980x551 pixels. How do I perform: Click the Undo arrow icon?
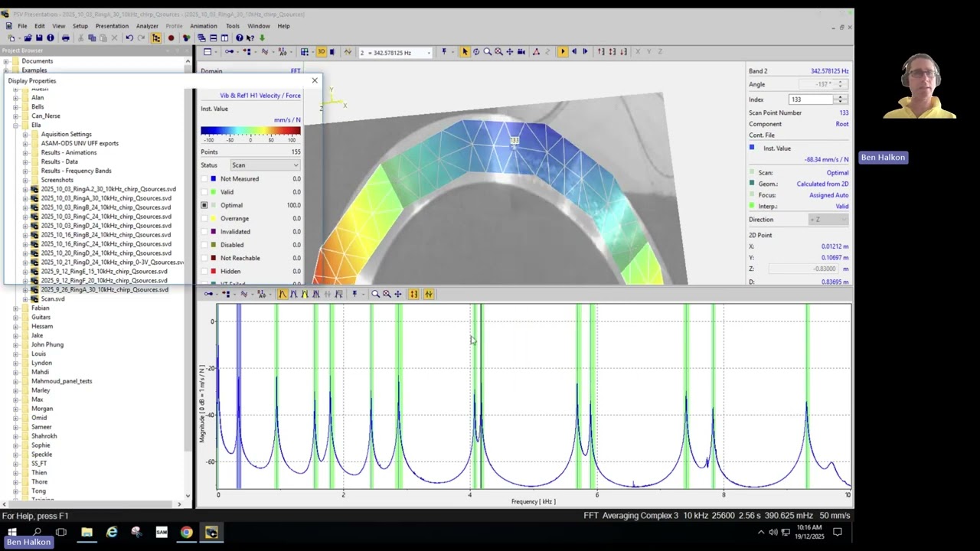pyautogui.click(x=129, y=38)
